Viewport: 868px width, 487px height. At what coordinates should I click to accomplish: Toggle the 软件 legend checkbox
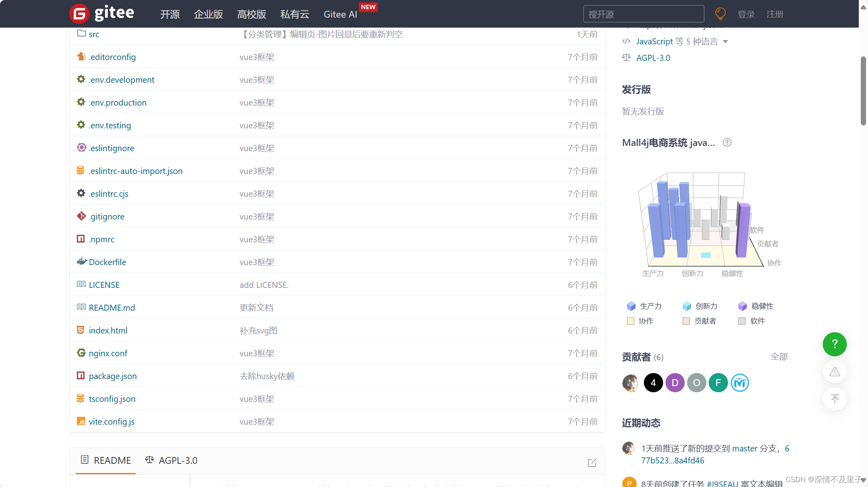point(742,321)
